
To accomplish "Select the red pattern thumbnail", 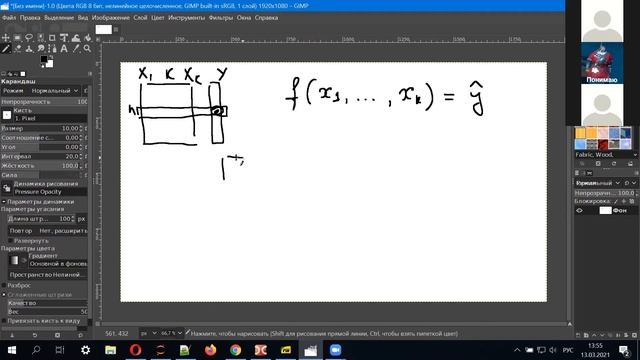I will click(603, 144).
